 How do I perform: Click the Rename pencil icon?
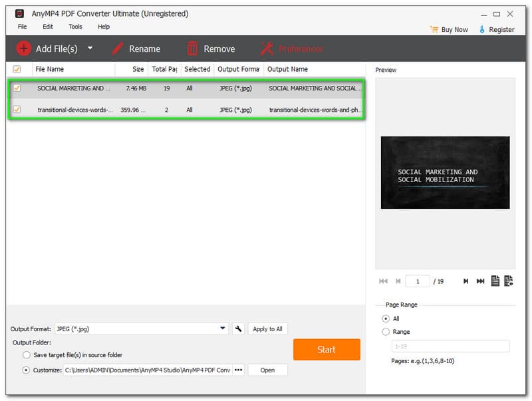(118, 49)
